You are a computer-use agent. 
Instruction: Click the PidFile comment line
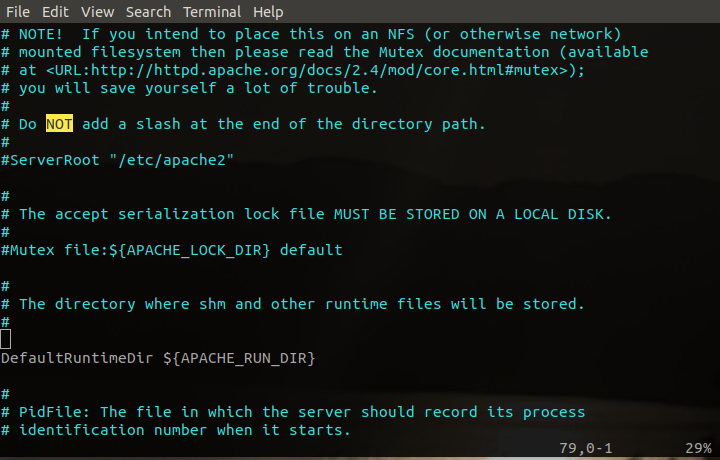[x=293, y=412]
